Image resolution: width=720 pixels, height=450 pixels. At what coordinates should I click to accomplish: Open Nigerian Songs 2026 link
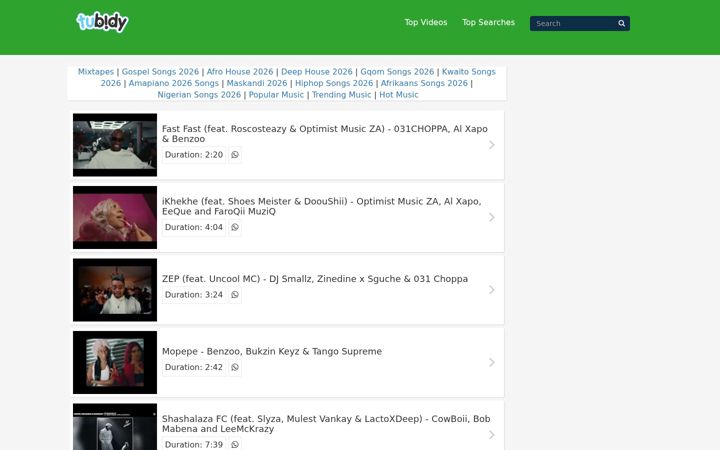point(199,95)
